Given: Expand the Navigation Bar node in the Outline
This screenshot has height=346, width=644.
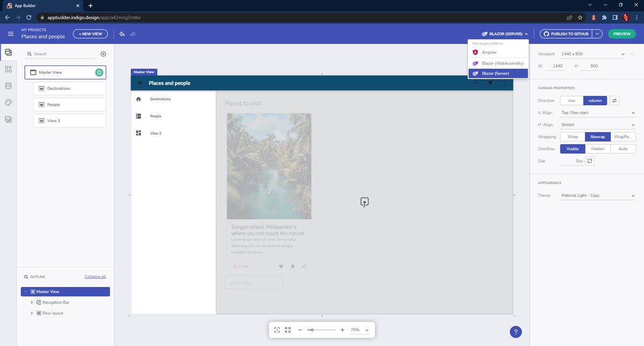Looking at the screenshot, I should [x=32, y=302].
